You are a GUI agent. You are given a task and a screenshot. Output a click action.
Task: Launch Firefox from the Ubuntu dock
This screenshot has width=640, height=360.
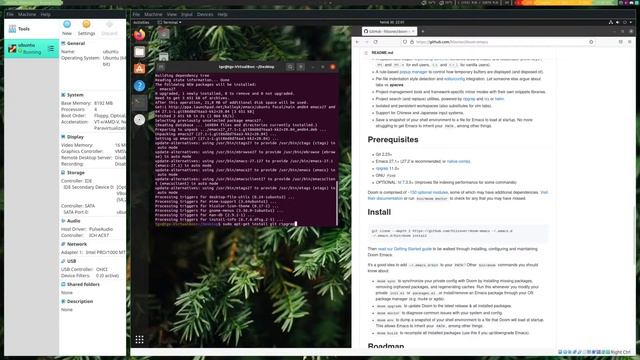coord(140,35)
